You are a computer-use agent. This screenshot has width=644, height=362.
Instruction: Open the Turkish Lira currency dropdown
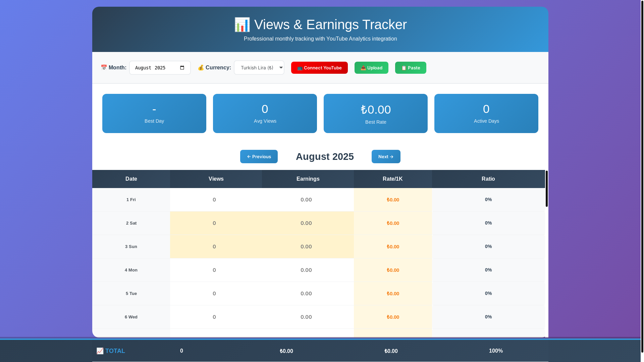(259, 68)
